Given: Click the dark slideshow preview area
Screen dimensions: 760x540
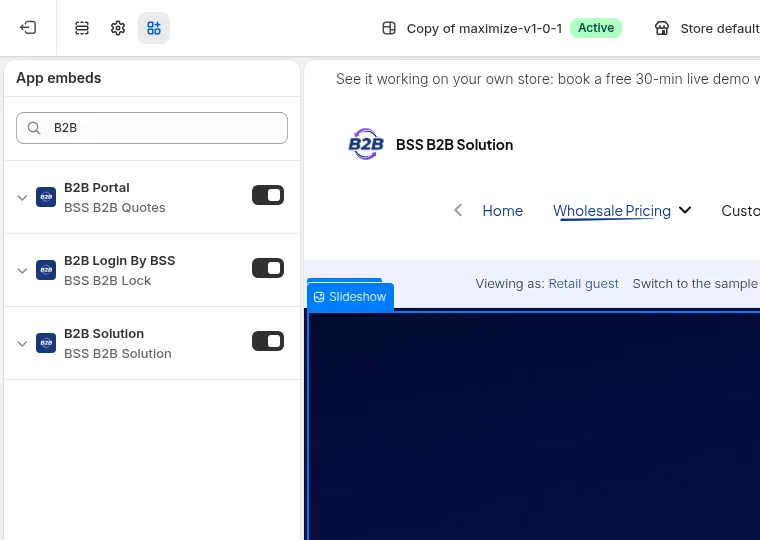Looking at the screenshot, I should pyautogui.click(x=533, y=427).
